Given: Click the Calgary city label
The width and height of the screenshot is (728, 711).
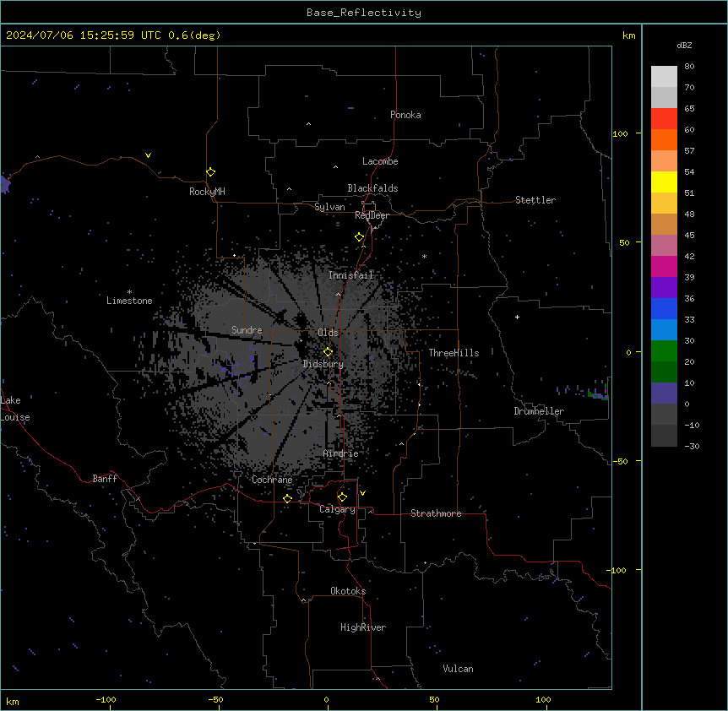Looking at the screenshot, I should 338,509.
